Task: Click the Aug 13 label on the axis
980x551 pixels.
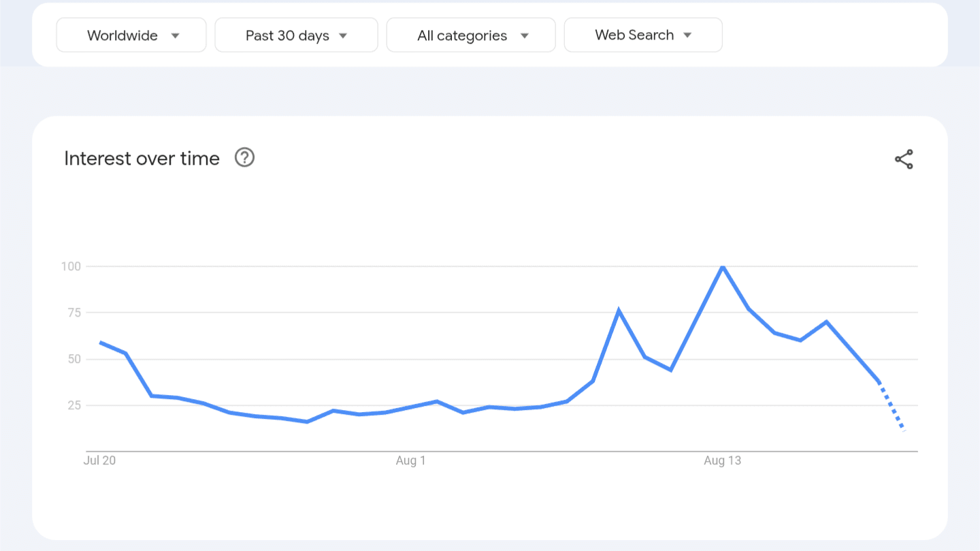Action: (x=722, y=461)
